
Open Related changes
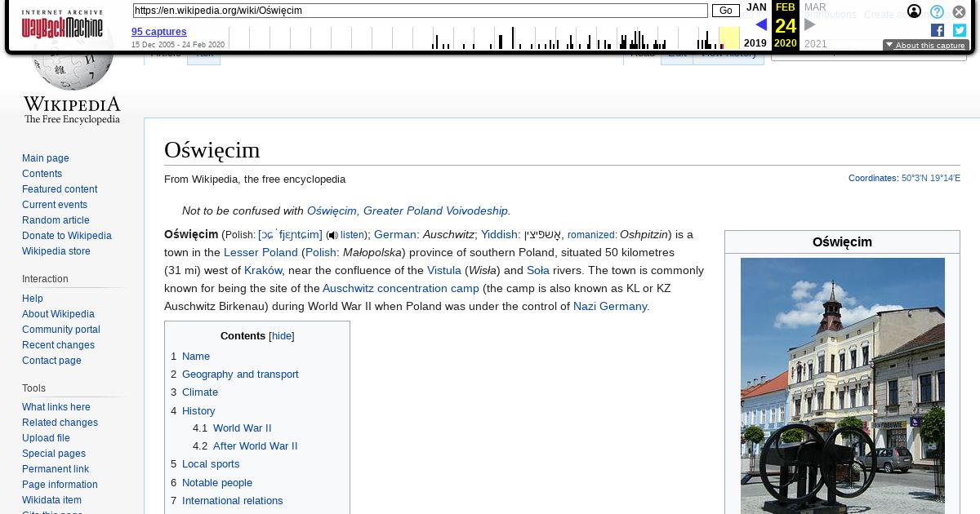pyautogui.click(x=60, y=423)
